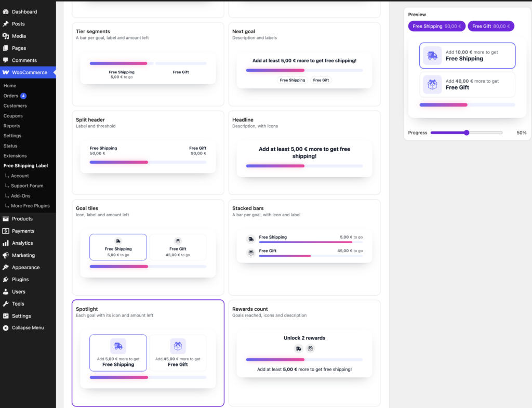Click Free Gift tile in Preview panel
Screen dimensions: 532x408
pos(467,84)
